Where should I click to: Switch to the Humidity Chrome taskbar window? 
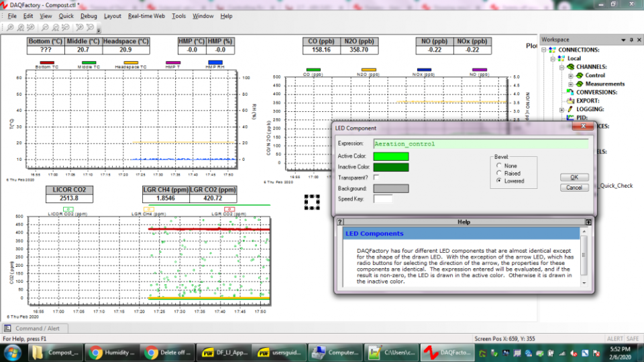tap(112, 353)
